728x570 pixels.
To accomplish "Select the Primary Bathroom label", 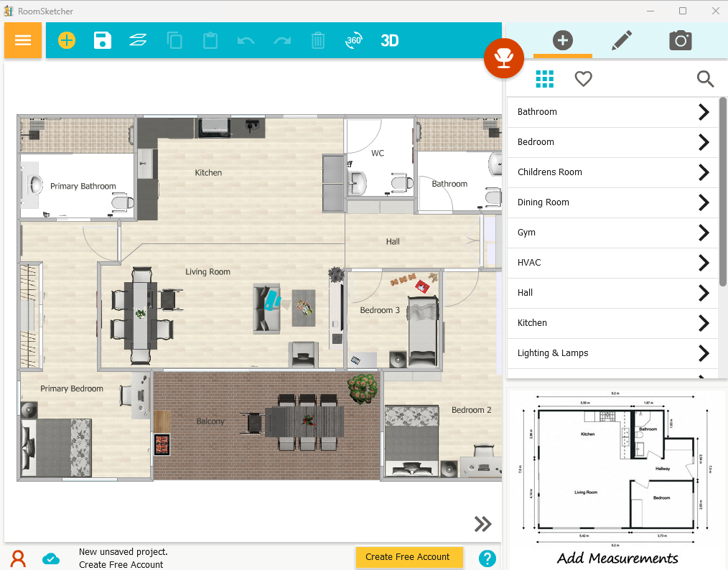I will (x=83, y=186).
